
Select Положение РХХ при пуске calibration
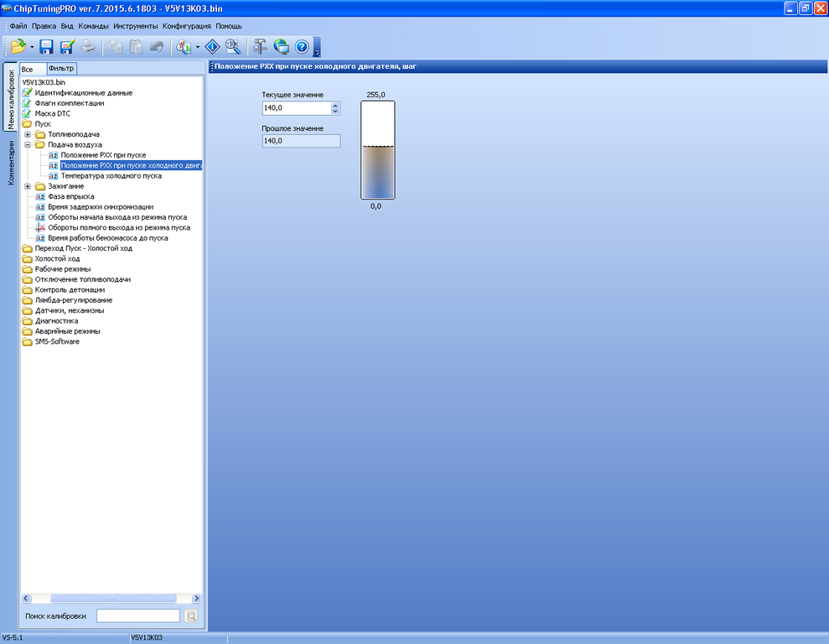pyautogui.click(x=103, y=155)
